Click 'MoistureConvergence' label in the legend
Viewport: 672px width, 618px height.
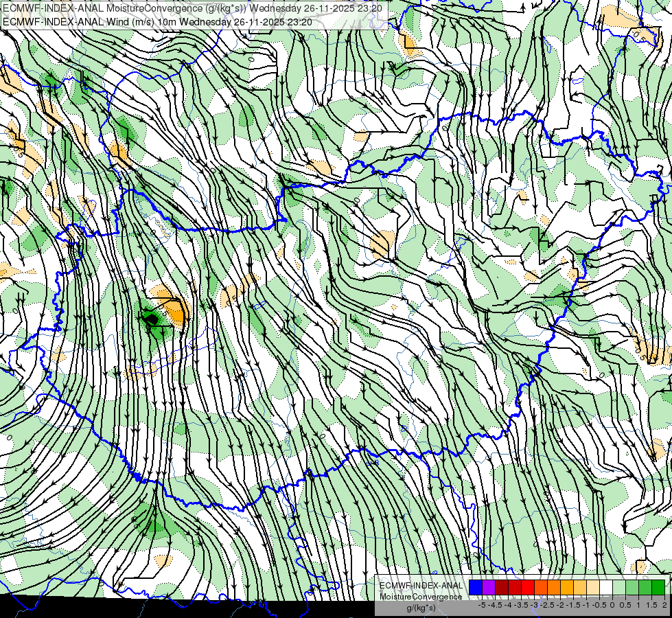(x=421, y=597)
